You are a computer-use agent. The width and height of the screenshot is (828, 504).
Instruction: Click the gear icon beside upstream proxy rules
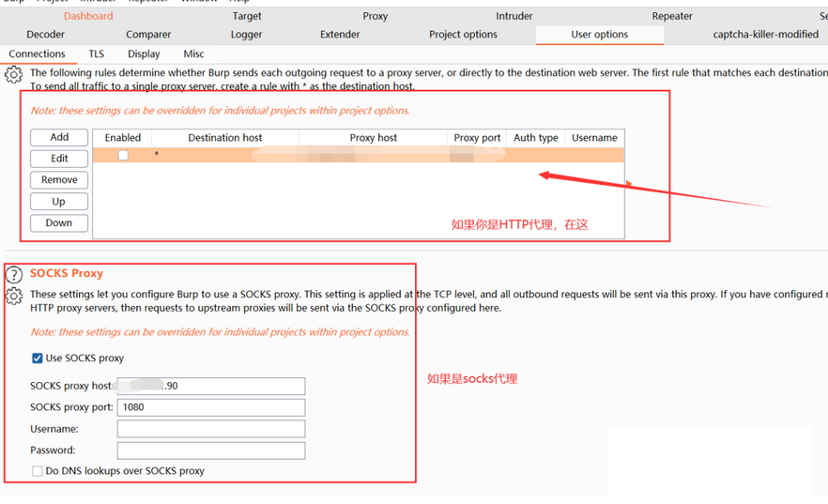(14, 74)
